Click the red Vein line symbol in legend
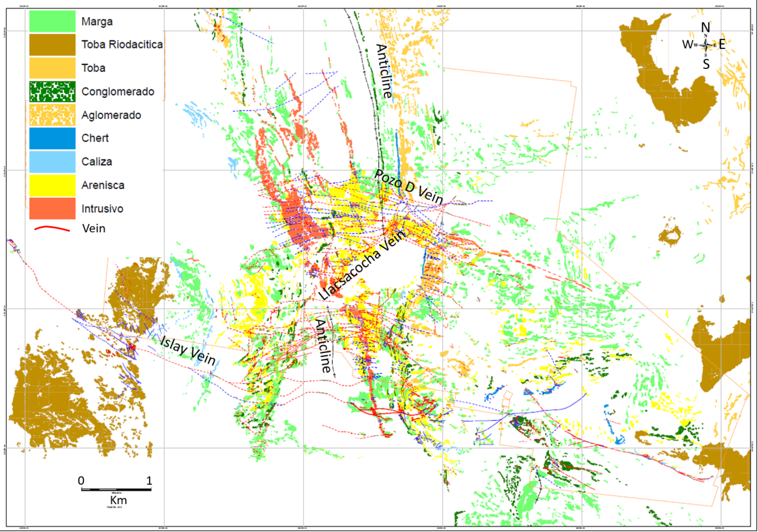Viewport: 758px width, 532px height. 52,229
